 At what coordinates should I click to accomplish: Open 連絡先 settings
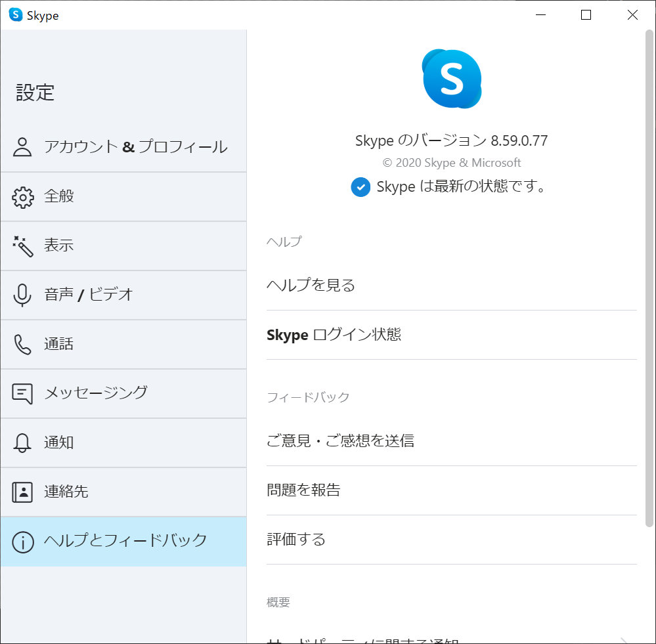click(123, 492)
